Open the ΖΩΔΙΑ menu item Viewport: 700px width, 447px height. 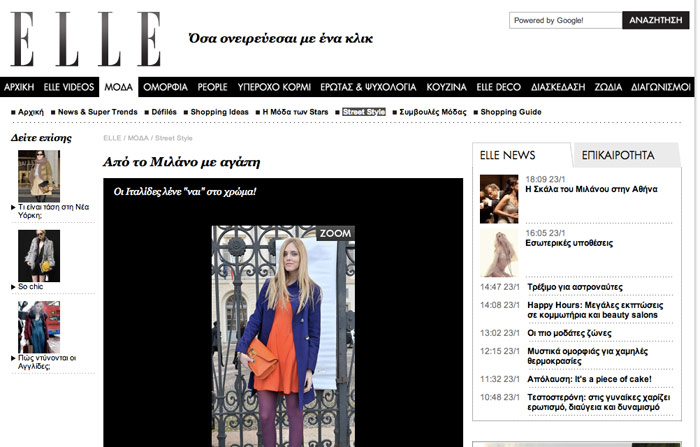click(x=608, y=87)
